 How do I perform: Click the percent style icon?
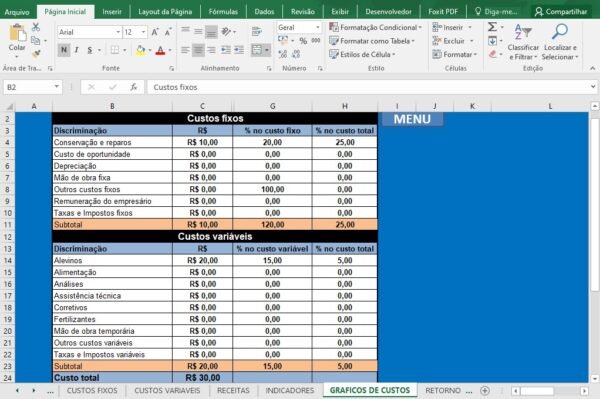303,41
